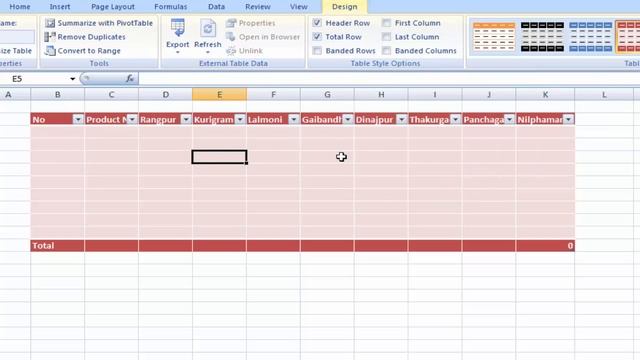
Task: Select column B header
Action: pos(58,95)
